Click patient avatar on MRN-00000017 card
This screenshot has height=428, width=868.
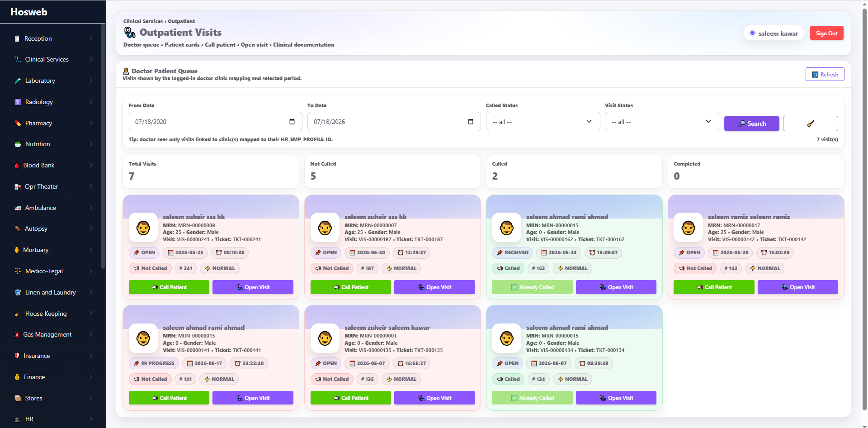[x=688, y=228]
